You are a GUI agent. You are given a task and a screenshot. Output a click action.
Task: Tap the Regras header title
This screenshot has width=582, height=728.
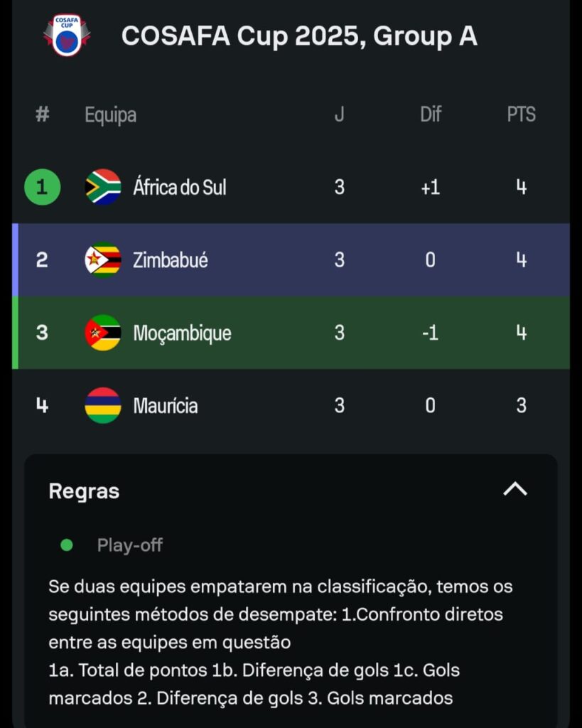(84, 491)
